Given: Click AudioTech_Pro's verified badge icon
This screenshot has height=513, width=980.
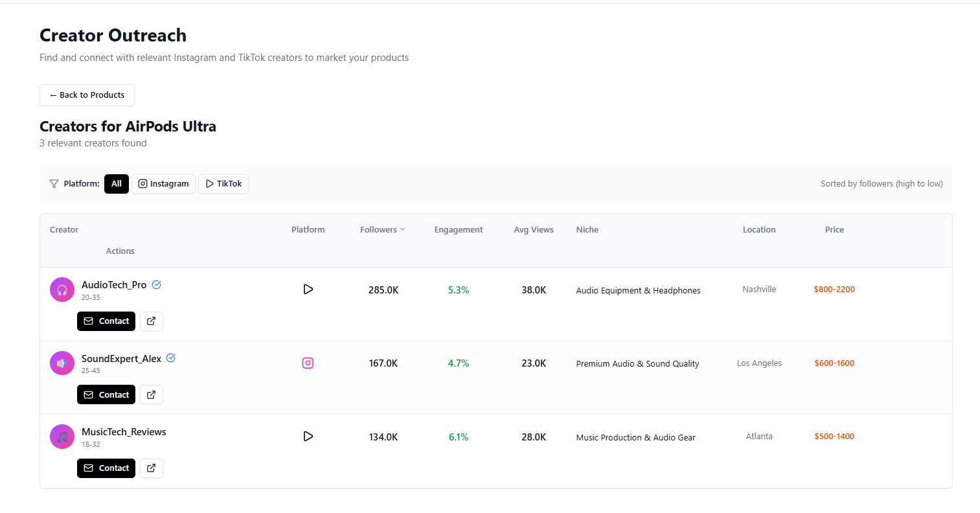Looking at the screenshot, I should point(157,284).
